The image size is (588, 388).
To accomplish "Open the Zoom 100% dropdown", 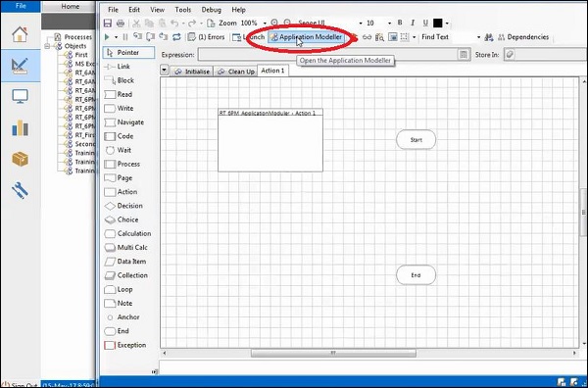I will pos(265,24).
